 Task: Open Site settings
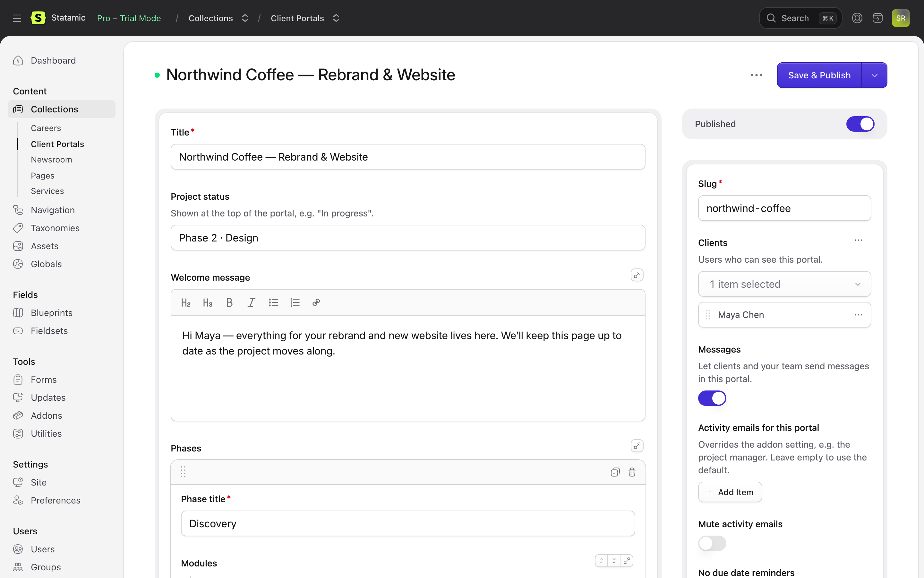click(x=38, y=482)
